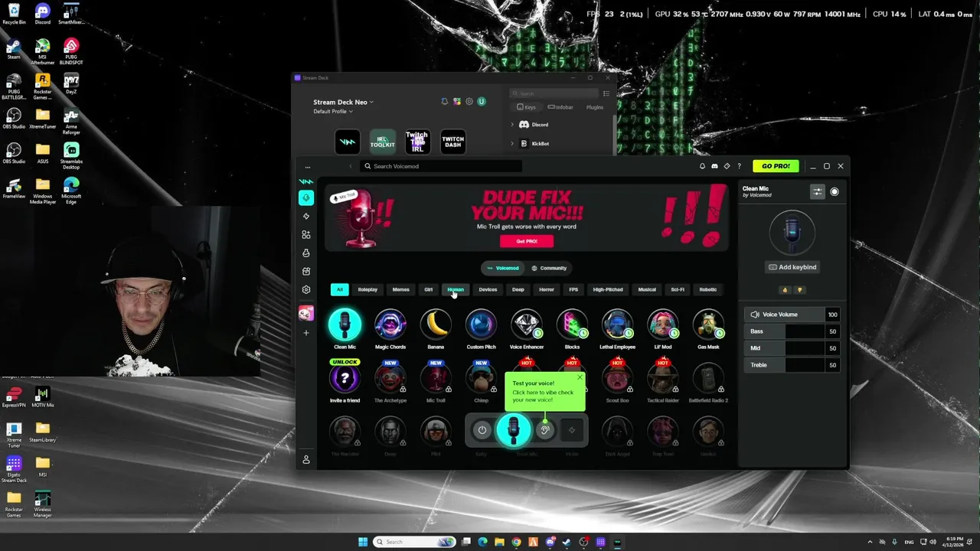Select the Lethal Employee voice
980x551 pixels.
coord(617,324)
